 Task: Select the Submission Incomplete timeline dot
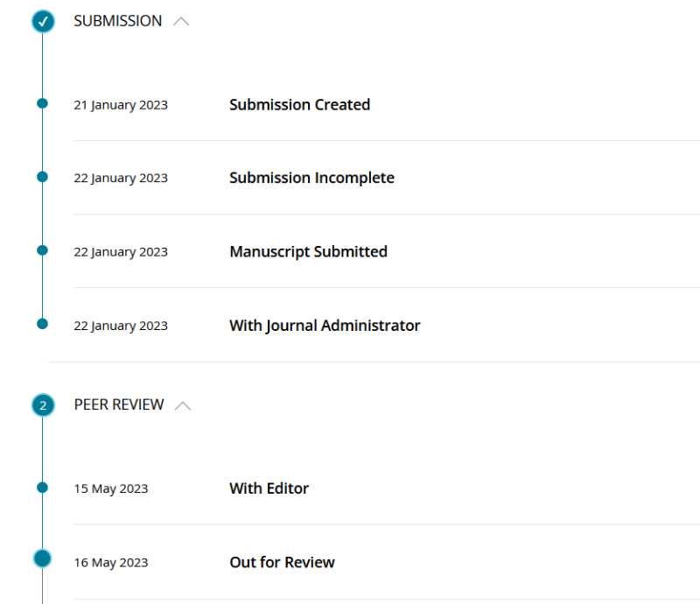pyautogui.click(x=42, y=177)
